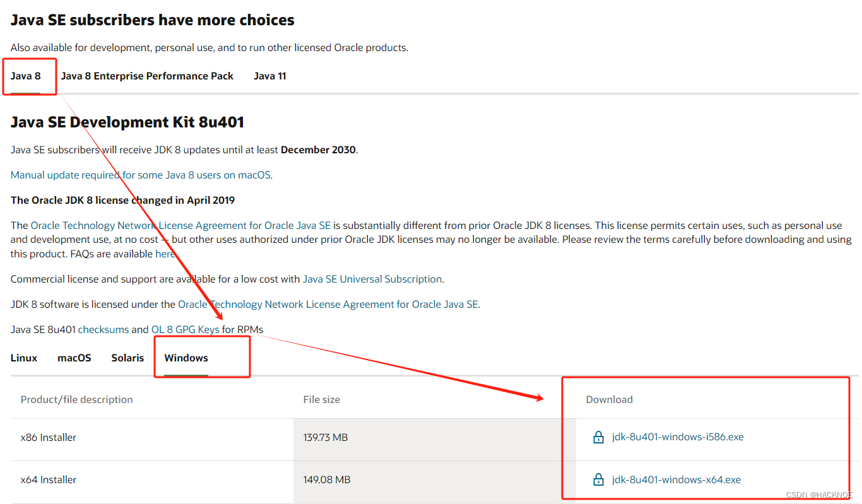The height and width of the screenshot is (504, 862).
Task: Open OL 8 GPG Keys link
Action: click(186, 329)
